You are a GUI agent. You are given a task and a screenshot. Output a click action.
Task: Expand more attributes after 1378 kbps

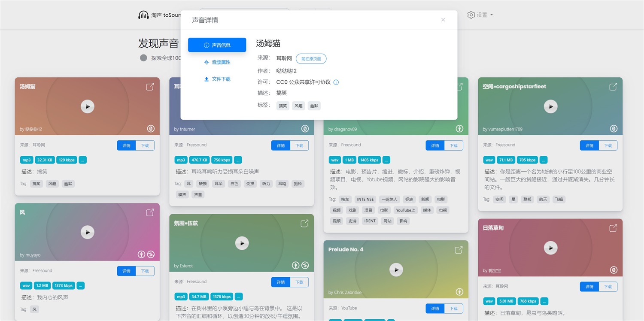coord(239,297)
